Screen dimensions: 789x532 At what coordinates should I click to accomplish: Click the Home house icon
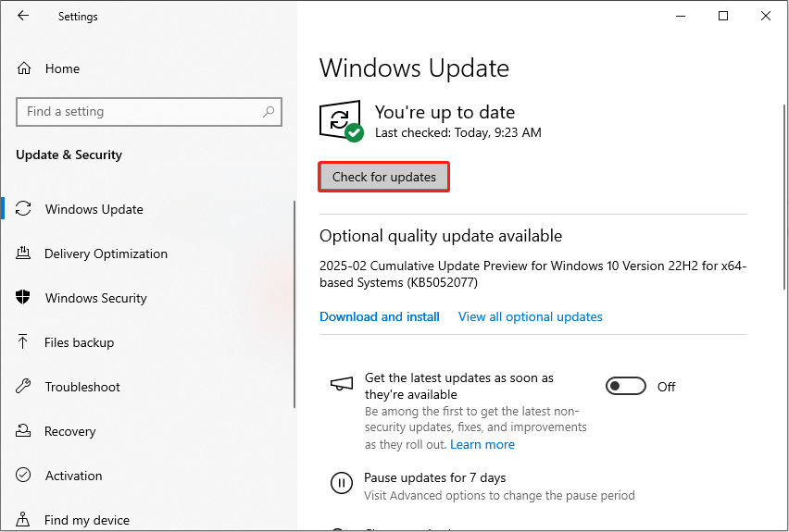24,68
